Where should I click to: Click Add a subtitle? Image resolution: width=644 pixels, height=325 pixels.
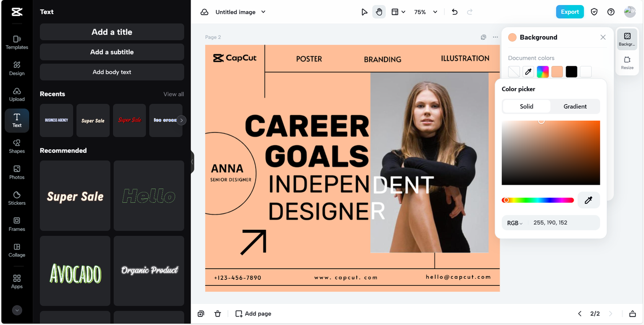pos(112,52)
